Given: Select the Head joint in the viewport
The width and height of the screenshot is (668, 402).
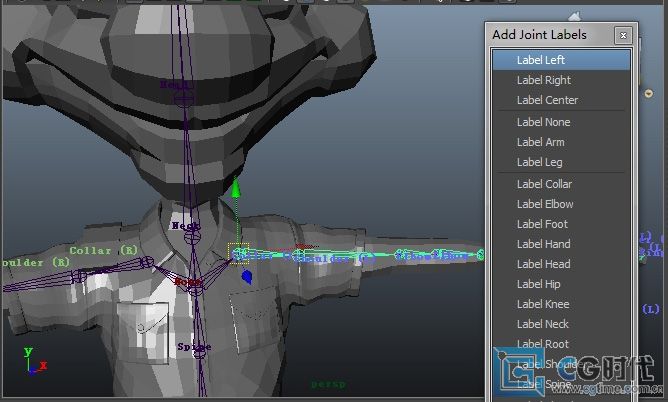Looking at the screenshot, I should [184, 99].
